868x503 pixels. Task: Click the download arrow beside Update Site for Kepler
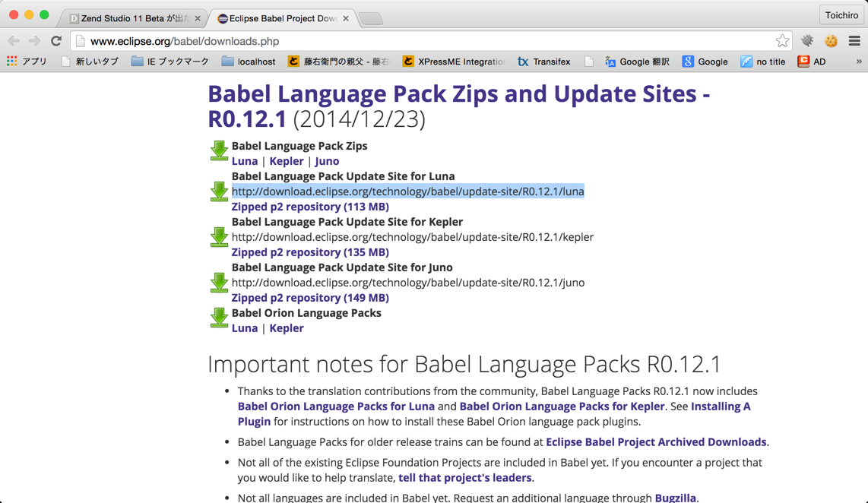(x=219, y=237)
